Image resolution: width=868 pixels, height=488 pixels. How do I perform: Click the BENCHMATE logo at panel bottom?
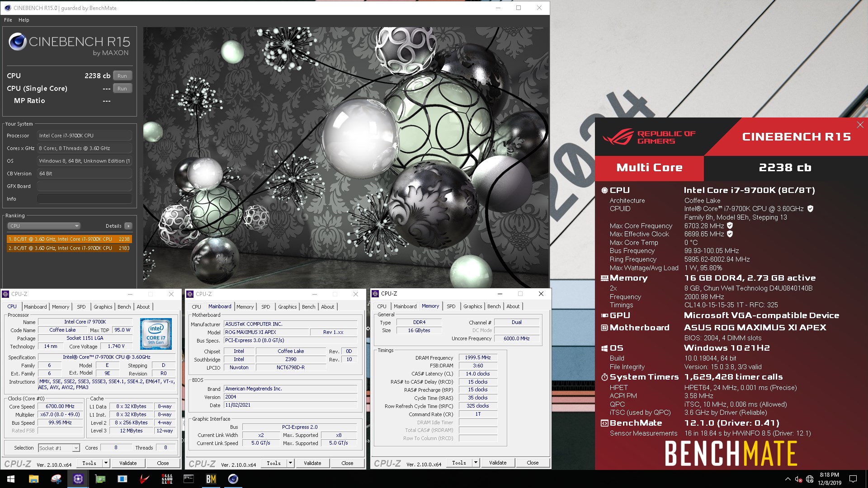coord(731,453)
